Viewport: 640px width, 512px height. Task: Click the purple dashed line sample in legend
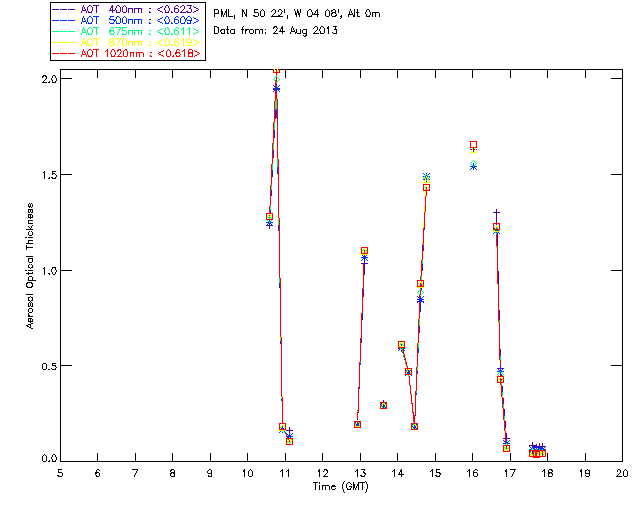coord(64,10)
